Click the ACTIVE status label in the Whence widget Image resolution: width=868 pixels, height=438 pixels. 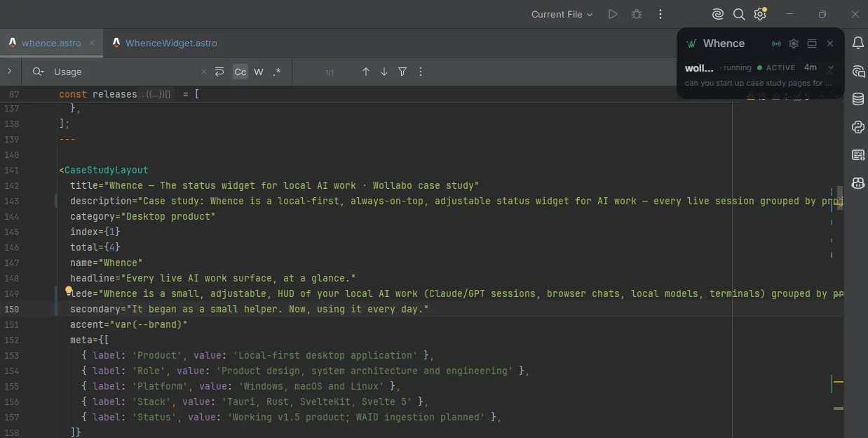[x=780, y=68]
